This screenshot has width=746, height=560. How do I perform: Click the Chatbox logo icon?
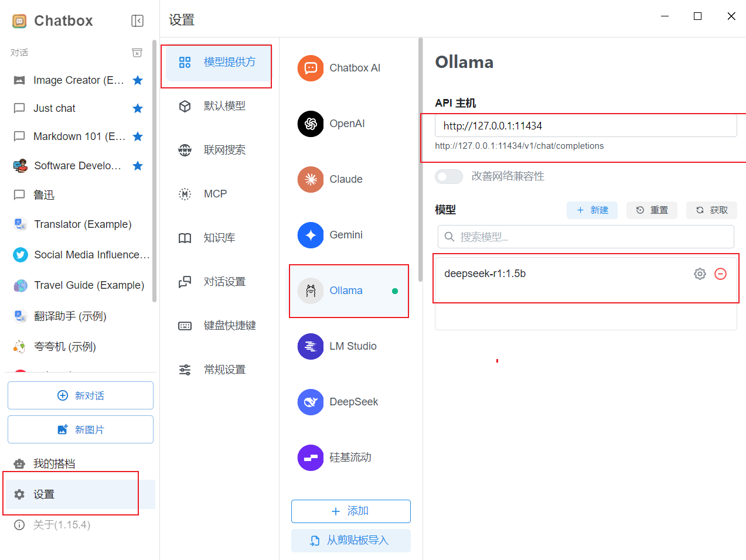(x=19, y=21)
